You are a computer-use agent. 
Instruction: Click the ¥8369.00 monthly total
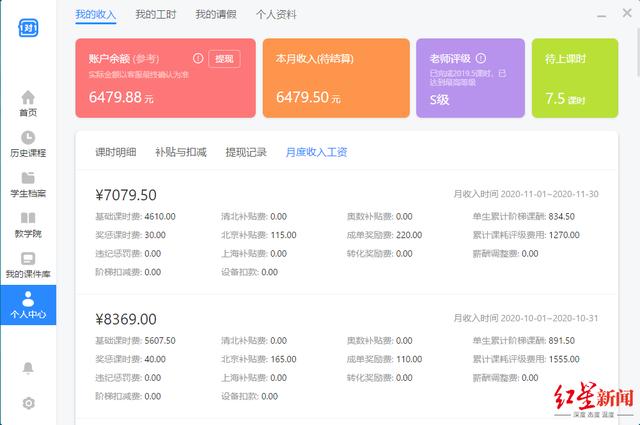coord(126,319)
